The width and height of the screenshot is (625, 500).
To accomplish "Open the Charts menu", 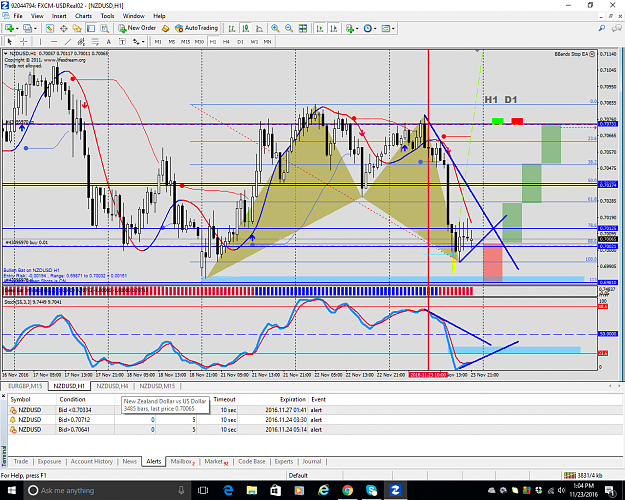I will (83, 16).
